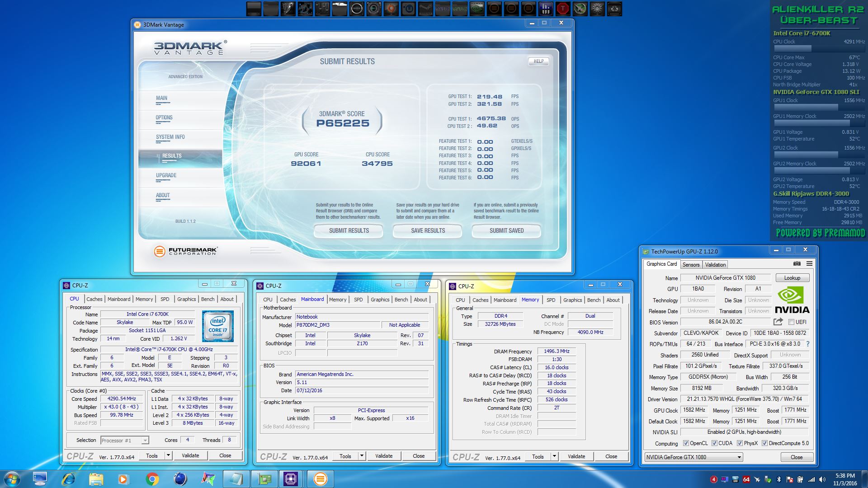
Task: Open Internet Explorer from the taskbar
Action: click(x=68, y=479)
